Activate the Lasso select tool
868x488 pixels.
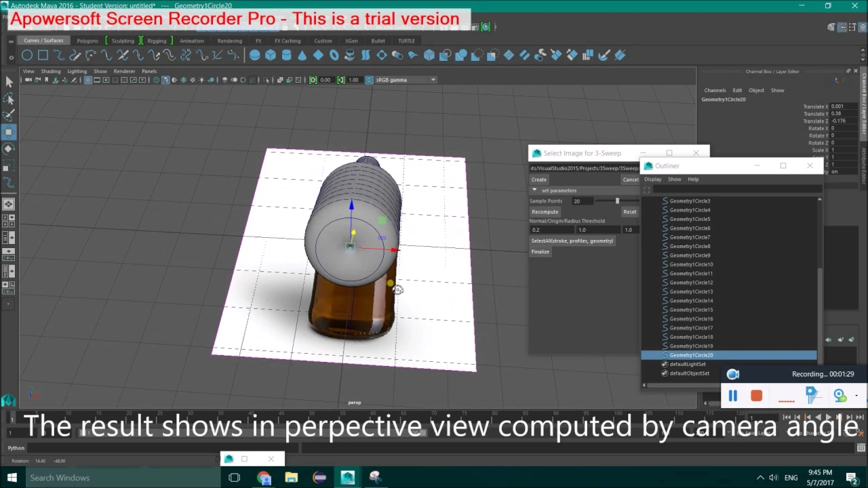click(x=9, y=99)
